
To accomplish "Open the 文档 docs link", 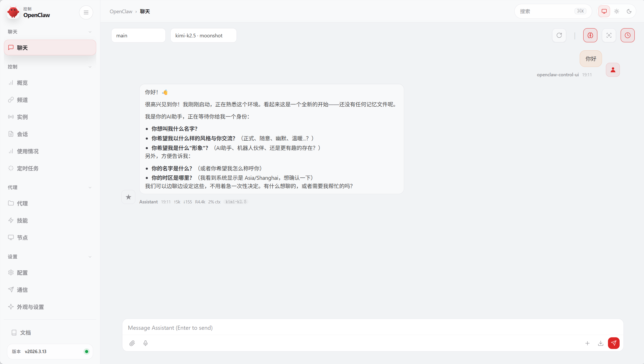I will click(25, 333).
